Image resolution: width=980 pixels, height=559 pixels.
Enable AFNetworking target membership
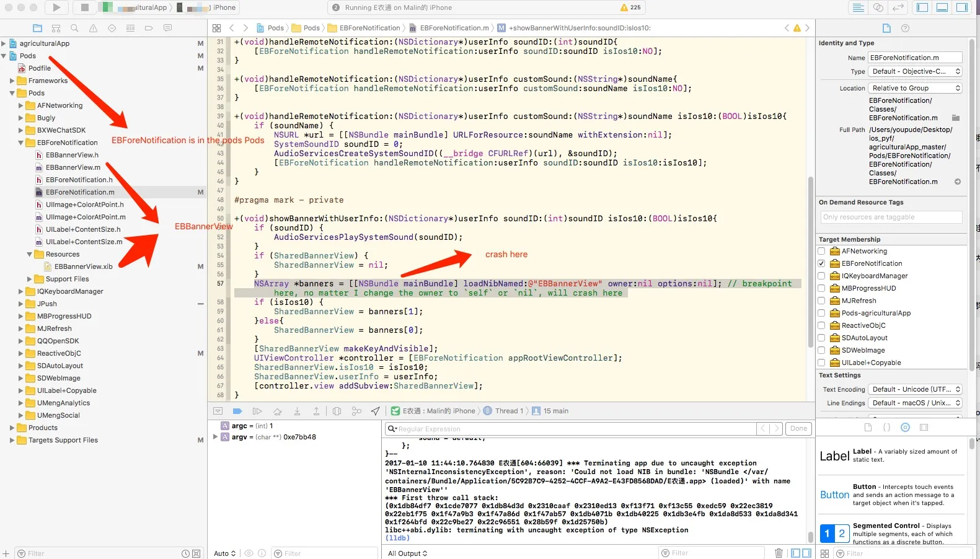point(821,251)
